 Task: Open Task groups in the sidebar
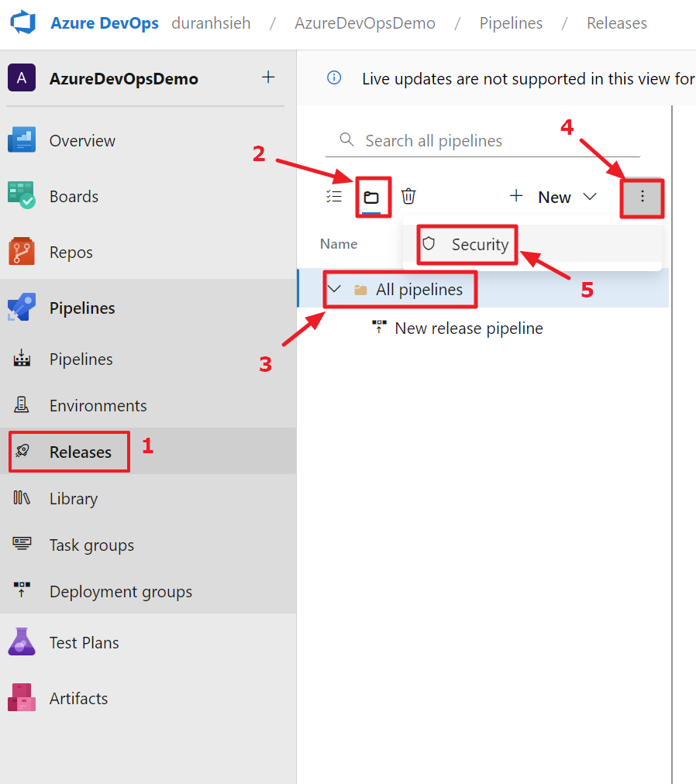point(147,545)
